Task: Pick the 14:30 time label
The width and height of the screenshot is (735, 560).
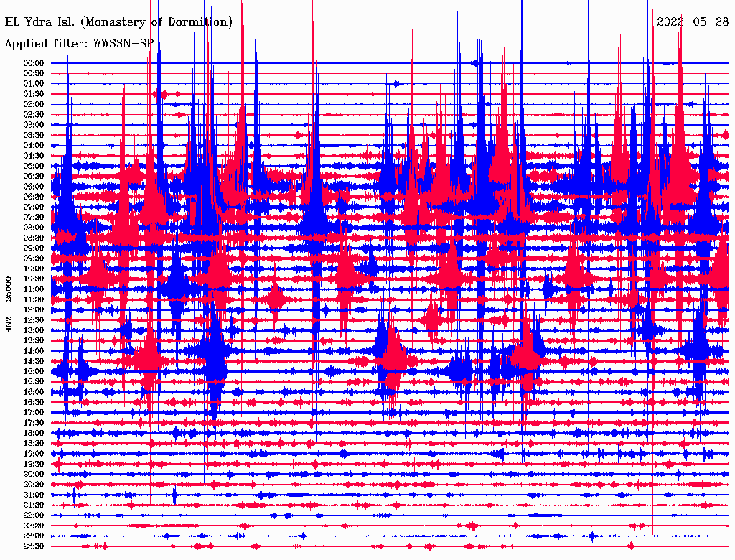Action: tap(34, 362)
